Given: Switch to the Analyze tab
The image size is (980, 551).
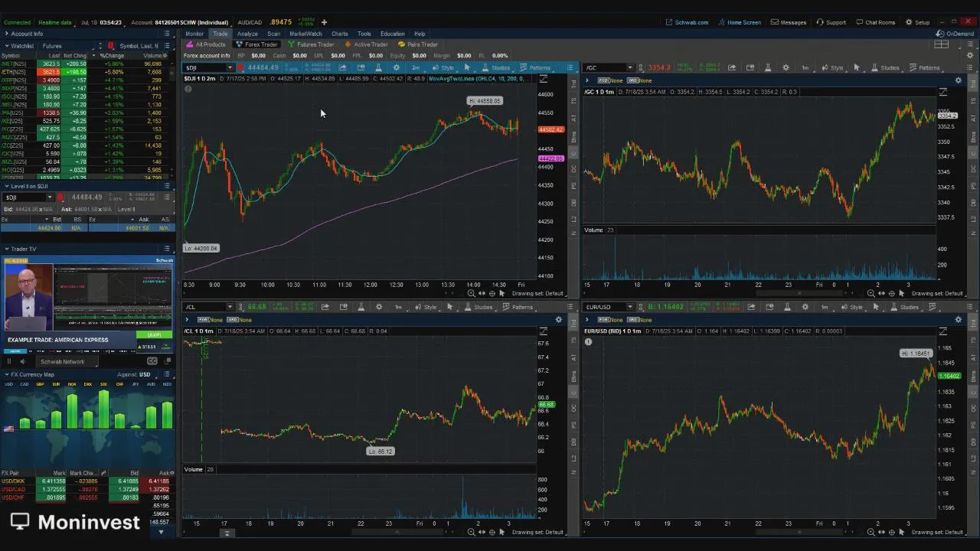Looking at the screenshot, I should (x=247, y=34).
